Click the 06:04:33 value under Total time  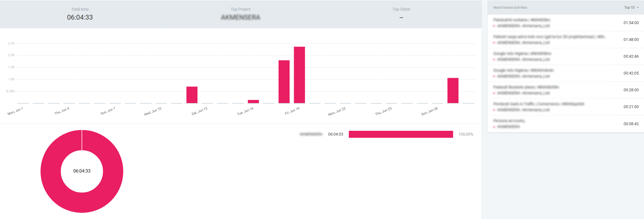click(80, 17)
